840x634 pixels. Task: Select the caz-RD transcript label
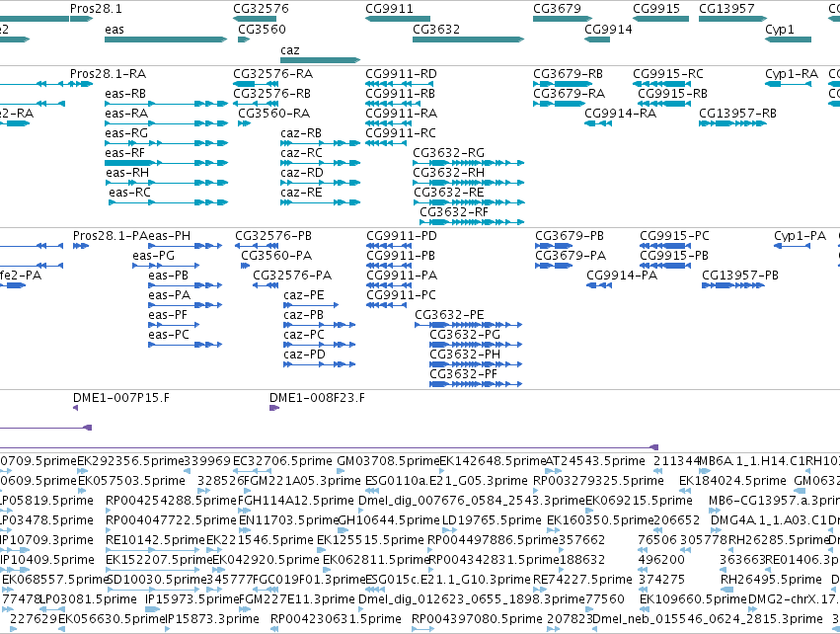pyautogui.click(x=302, y=173)
